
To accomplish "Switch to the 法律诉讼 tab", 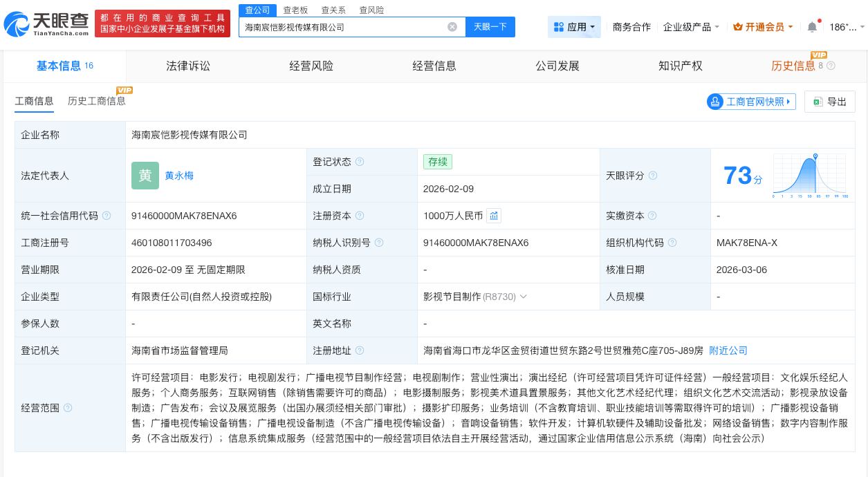I will (187, 66).
